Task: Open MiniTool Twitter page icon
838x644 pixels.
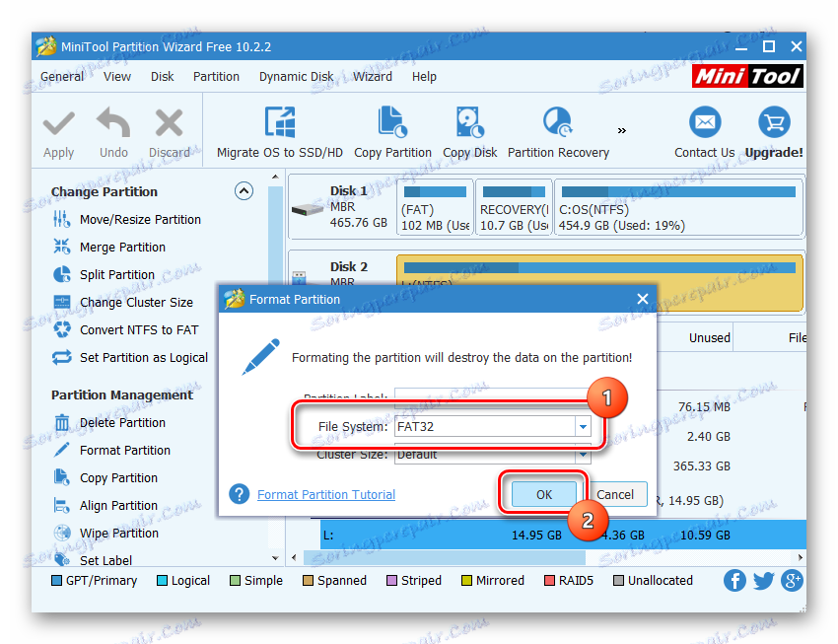Action: (763, 581)
